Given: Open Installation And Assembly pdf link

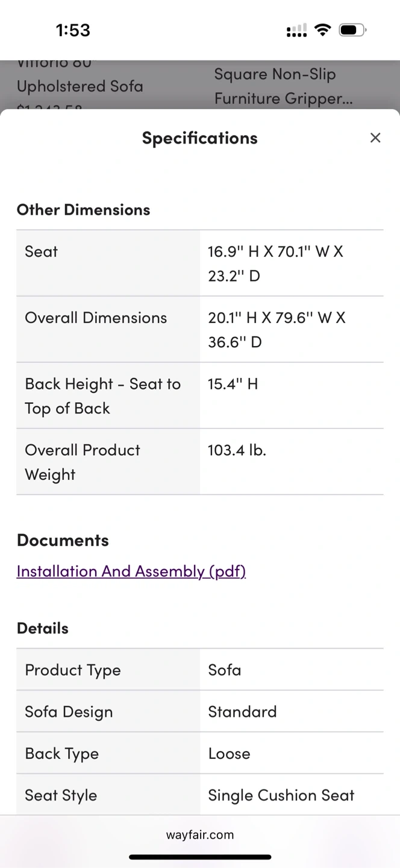Looking at the screenshot, I should click(x=131, y=571).
